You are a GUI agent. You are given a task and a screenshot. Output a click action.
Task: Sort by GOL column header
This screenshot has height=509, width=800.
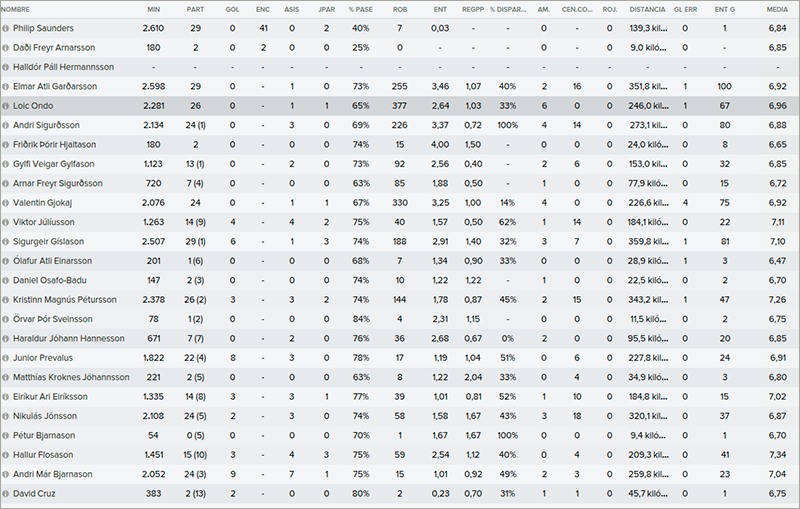[232, 9]
